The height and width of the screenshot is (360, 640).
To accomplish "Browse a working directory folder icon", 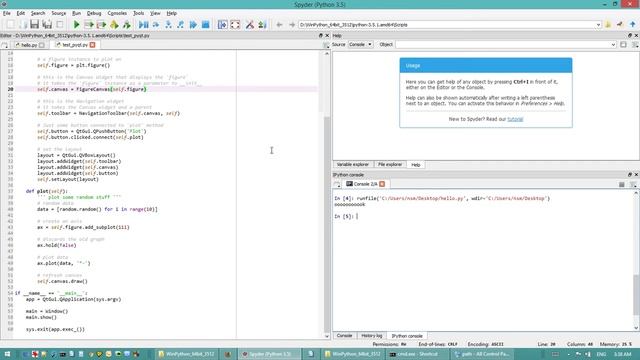I will 608,24.
